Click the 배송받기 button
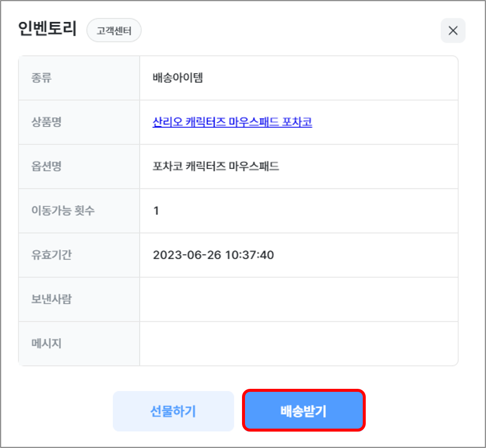This screenshot has height=448, width=486. pos(304,411)
